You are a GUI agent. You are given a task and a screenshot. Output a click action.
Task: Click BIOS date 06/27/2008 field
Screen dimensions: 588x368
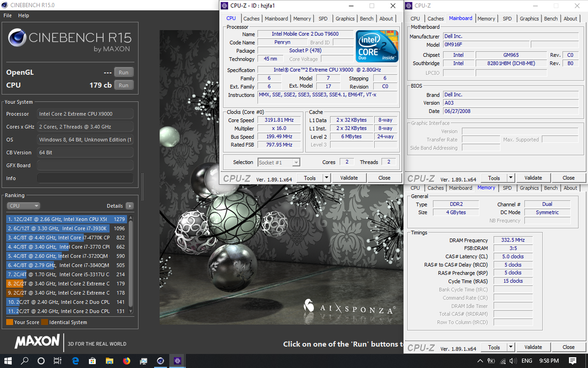511,111
